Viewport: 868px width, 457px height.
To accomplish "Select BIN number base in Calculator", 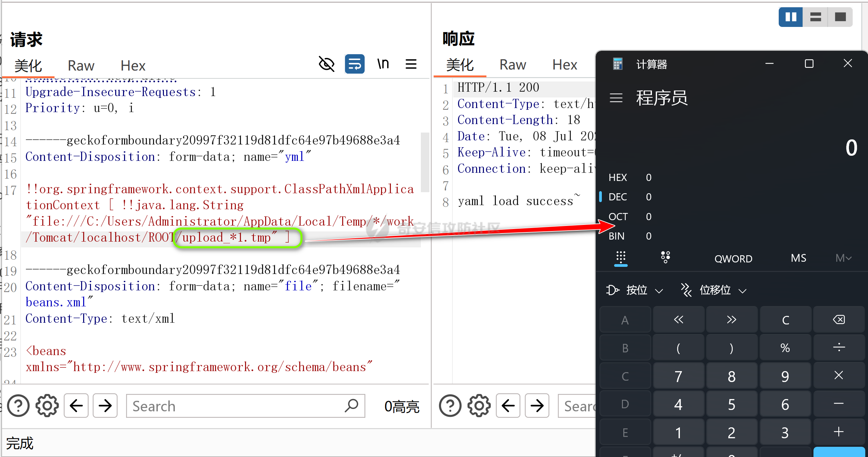I will click(x=630, y=236).
